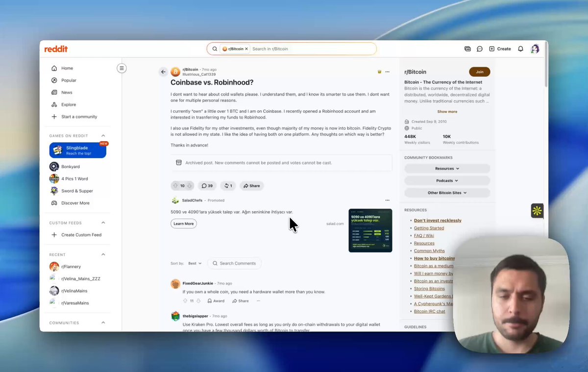Award FixedGearJunkie's comment

coord(216,301)
